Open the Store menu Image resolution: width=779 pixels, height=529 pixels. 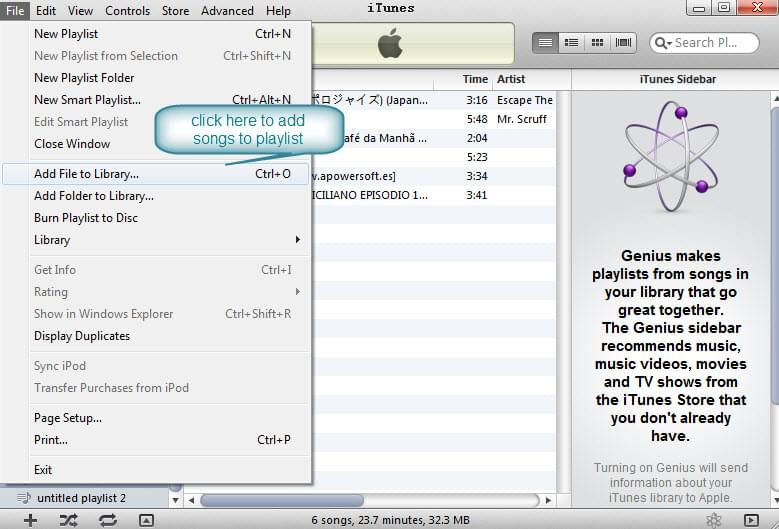(175, 10)
